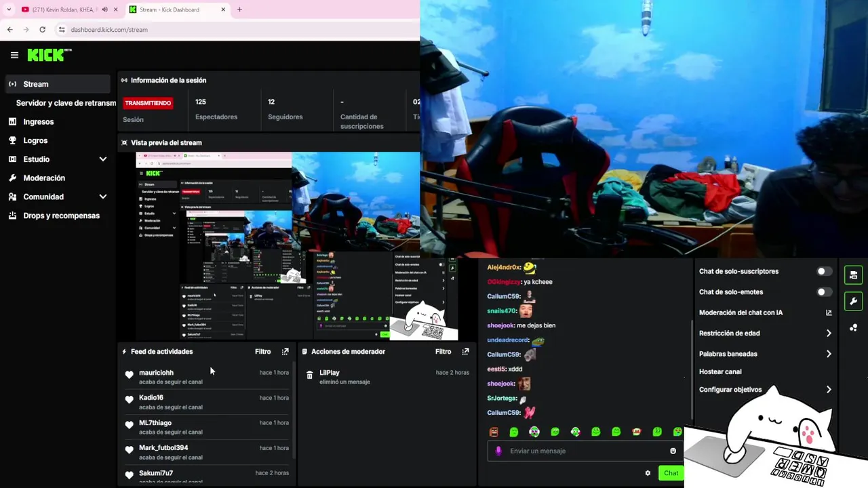This screenshot has height=488, width=868.
Task: Reload the Kick dashboard page
Action: tap(42, 30)
